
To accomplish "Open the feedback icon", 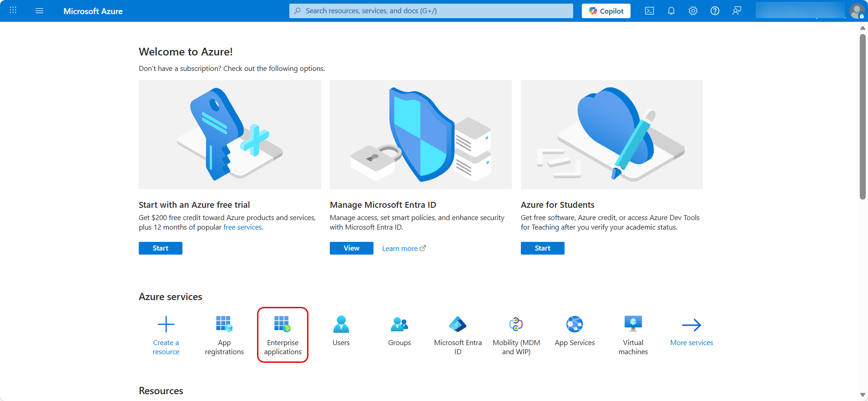I will click(737, 11).
